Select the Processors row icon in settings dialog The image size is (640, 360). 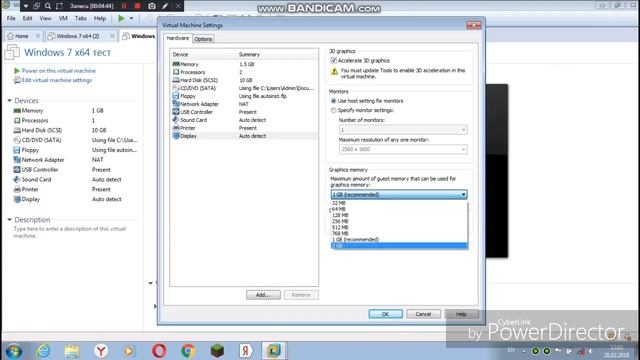[x=176, y=72]
